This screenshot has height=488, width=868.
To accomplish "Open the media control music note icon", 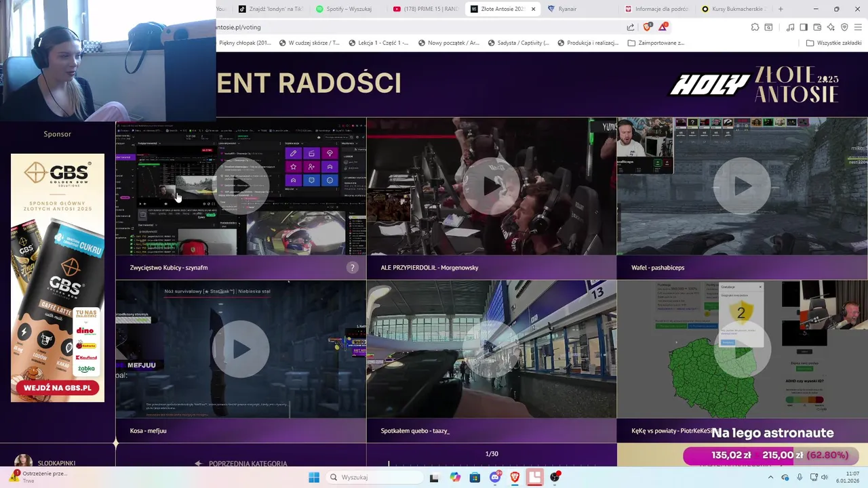I will (x=790, y=27).
